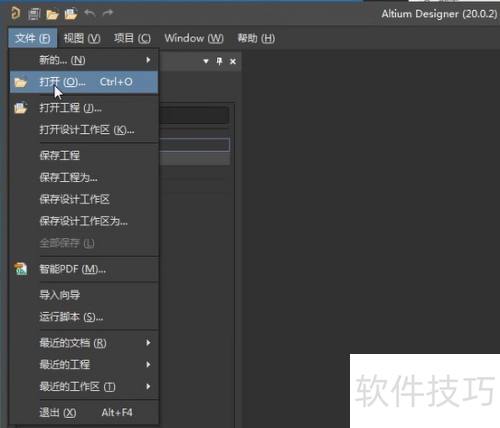Choose 运行脚本 (S)... menu entry
Viewport: 500px width, 428px height.
[84, 317]
